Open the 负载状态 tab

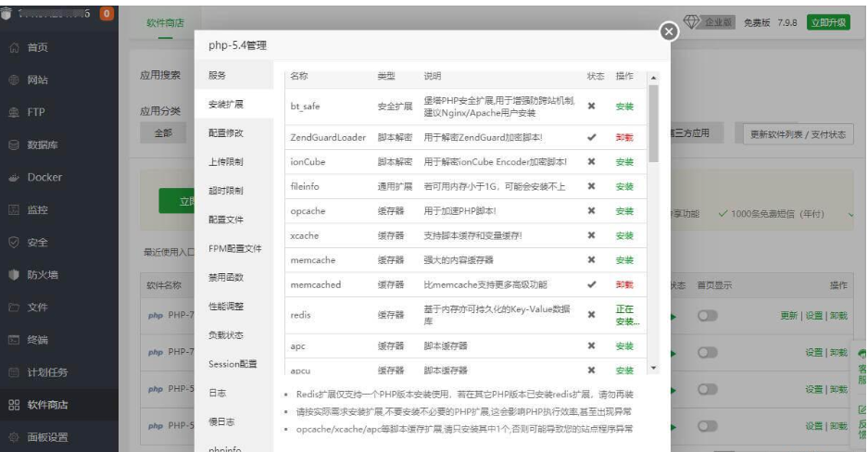coord(234,334)
